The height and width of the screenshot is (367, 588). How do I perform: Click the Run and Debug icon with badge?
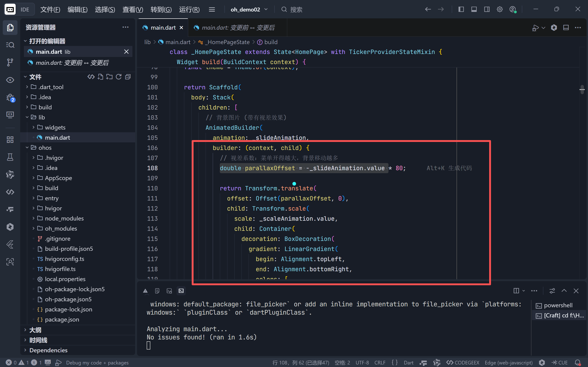(10, 98)
